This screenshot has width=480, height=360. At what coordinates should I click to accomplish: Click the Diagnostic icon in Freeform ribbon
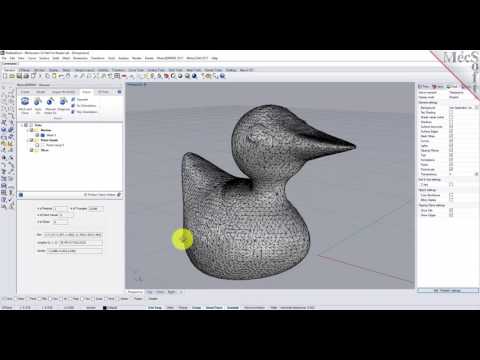[63, 101]
